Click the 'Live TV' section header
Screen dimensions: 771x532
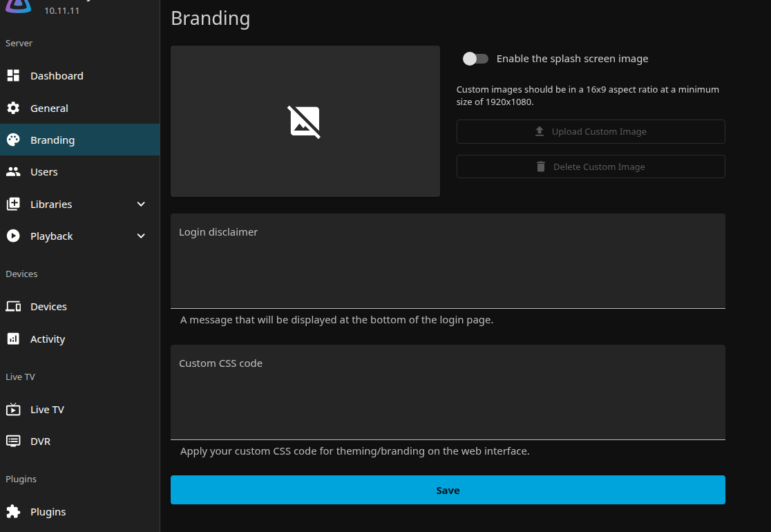click(20, 377)
